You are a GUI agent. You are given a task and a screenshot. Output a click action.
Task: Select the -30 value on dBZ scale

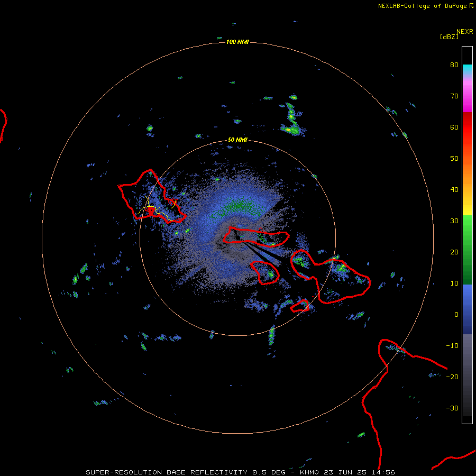452,408
